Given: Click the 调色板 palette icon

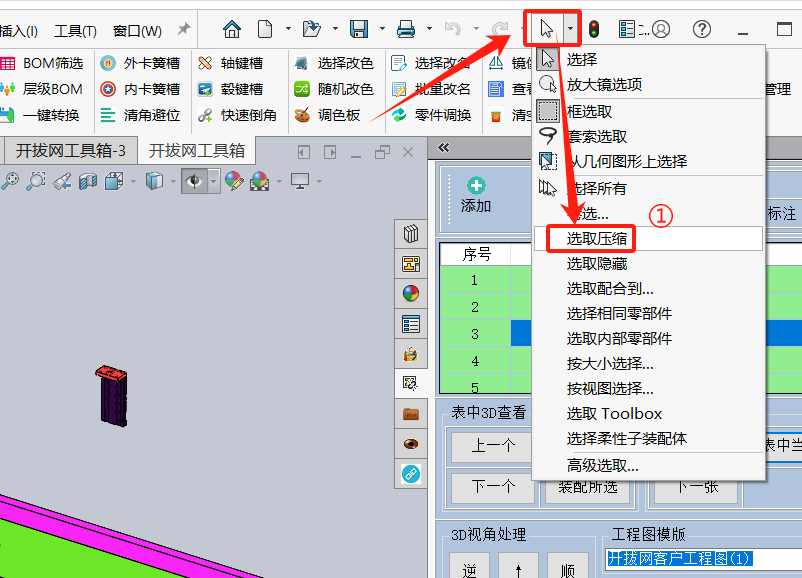Looking at the screenshot, I should click(x=302, y=115).
